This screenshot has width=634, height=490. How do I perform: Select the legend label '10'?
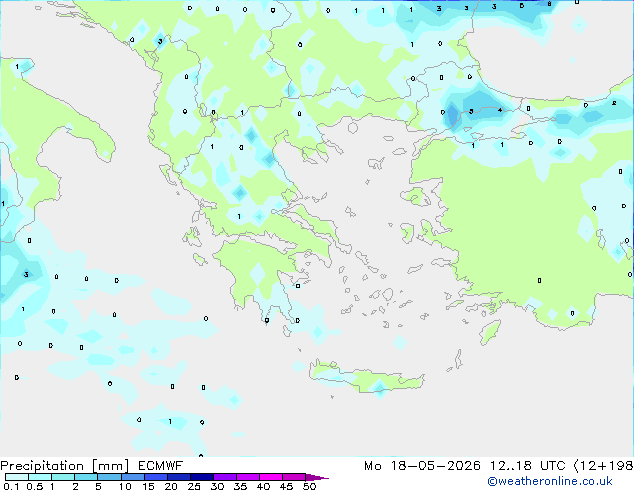[125, 486]
